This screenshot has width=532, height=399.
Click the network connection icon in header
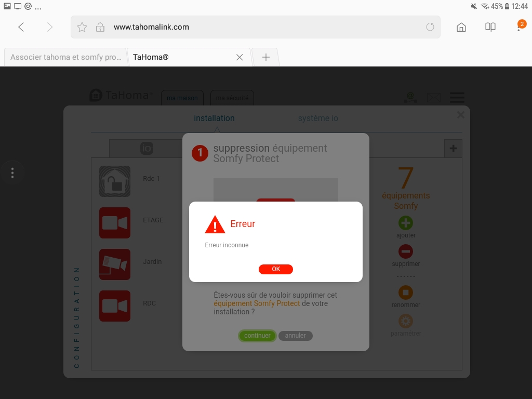tap(410, 98)
